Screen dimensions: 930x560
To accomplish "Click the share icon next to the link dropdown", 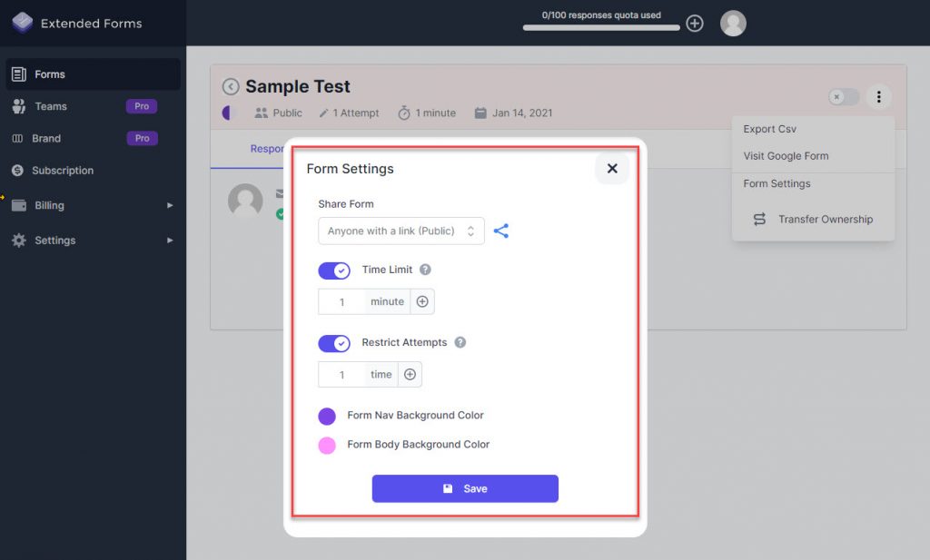I will pyautogui.click(x=502, y=231).
